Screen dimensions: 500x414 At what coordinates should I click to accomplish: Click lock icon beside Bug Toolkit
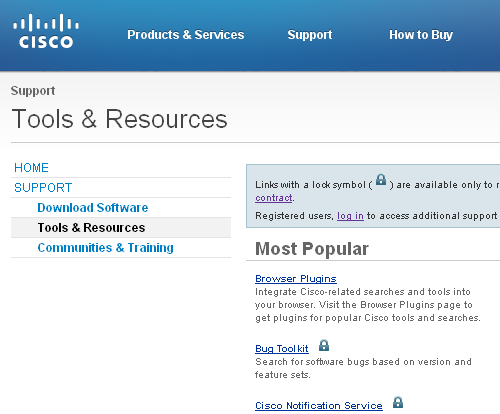coord(324,346)
